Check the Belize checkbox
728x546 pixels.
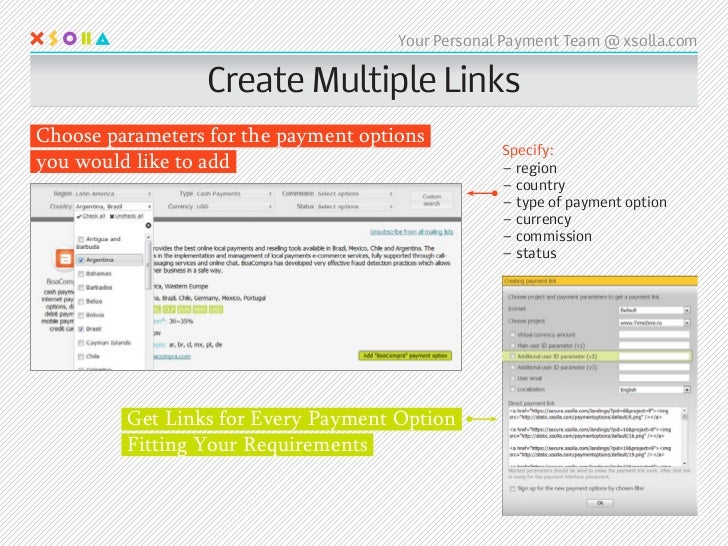(x=81, y=301)
